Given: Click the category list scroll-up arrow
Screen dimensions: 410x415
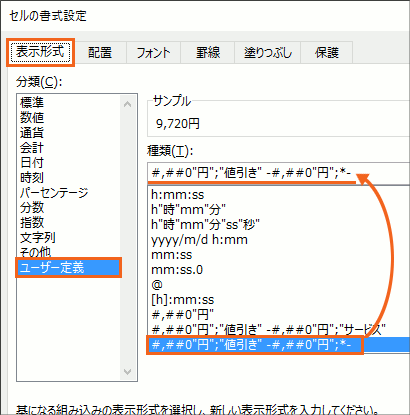Looking at the screenshot, I should 127,104.
